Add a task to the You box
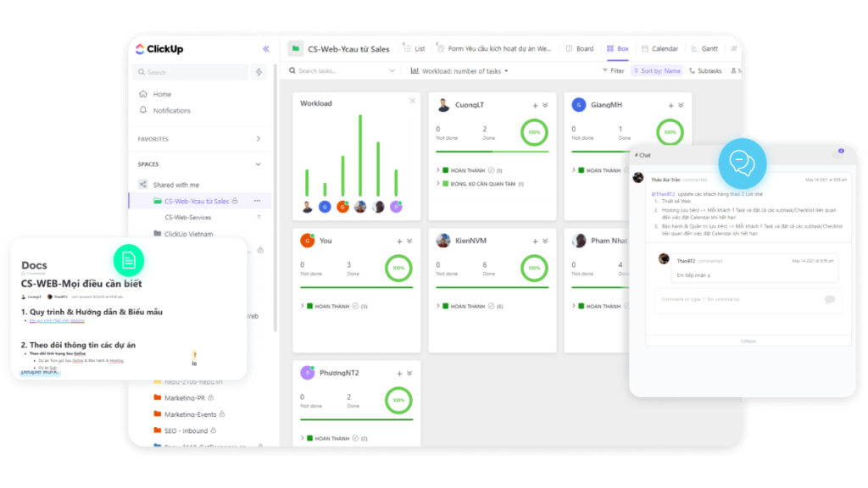 click(x=400, y=241)
